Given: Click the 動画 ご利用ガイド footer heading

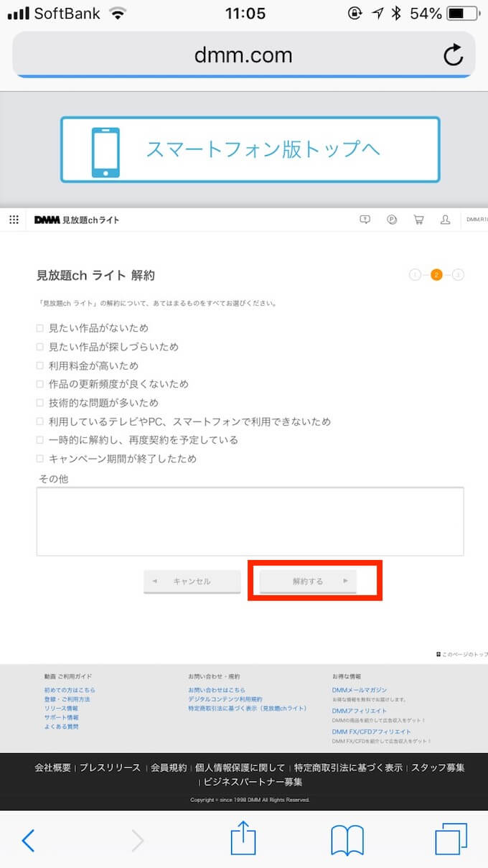Looking at the screenshot, I should click(x=68, y=676).
